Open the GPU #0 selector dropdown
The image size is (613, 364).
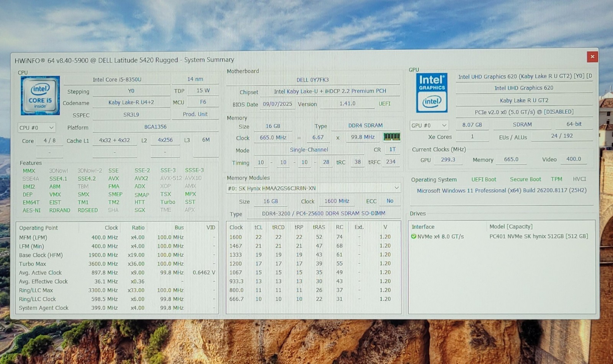pos(429,125)
